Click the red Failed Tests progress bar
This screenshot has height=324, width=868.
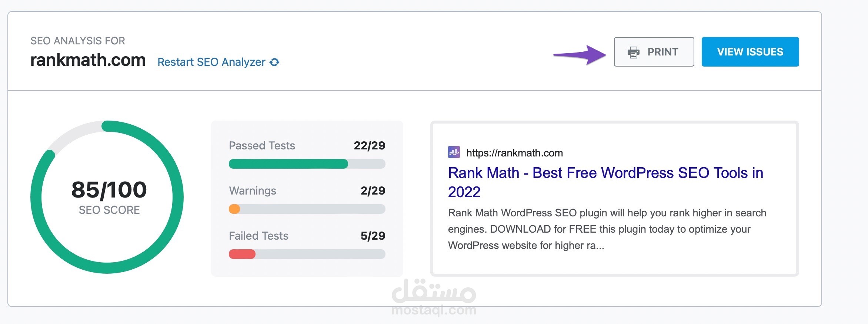click(242, 254)
